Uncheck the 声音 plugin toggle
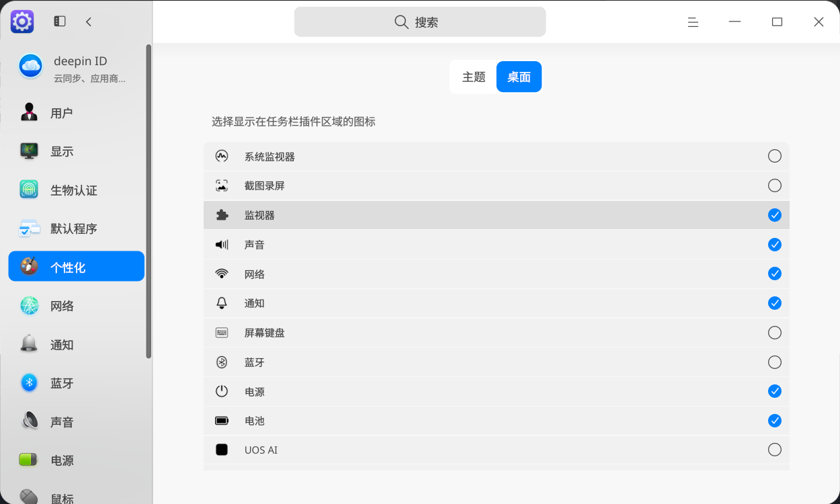Screen dimensions: 840x504 coord(775,245)
